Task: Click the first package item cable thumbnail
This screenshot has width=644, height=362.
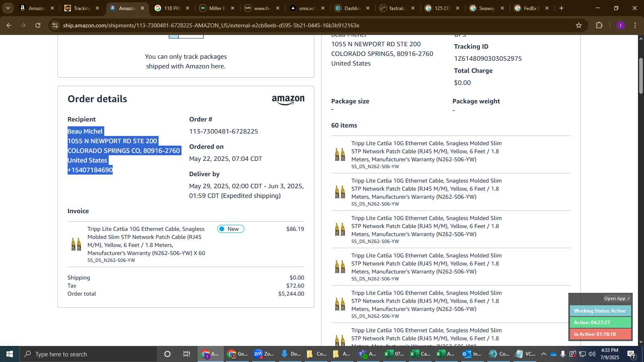Action: [x=340, y=154]
